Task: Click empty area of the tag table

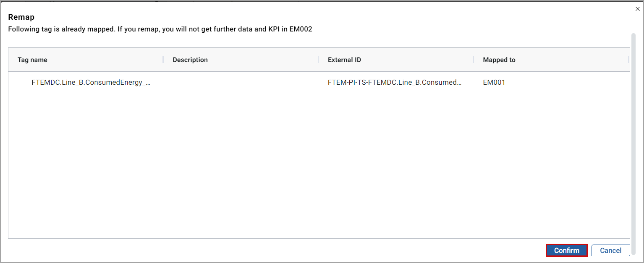Action: (319, 168)
